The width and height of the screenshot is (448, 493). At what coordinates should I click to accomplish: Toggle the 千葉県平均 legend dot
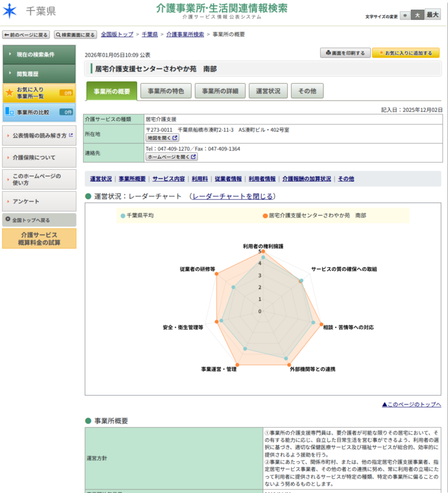pos(123,215)
